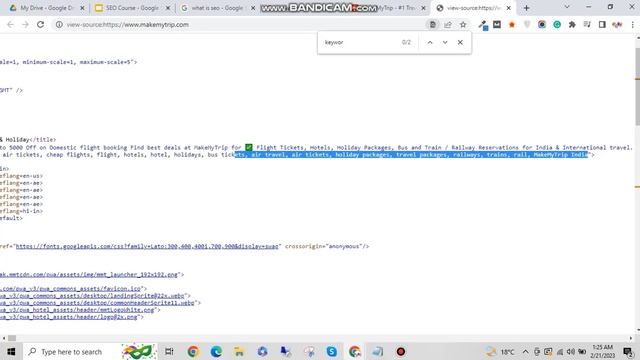Screen dimensions: 640x360
Task: Jump to the previous find result
Action: point(430,42)
